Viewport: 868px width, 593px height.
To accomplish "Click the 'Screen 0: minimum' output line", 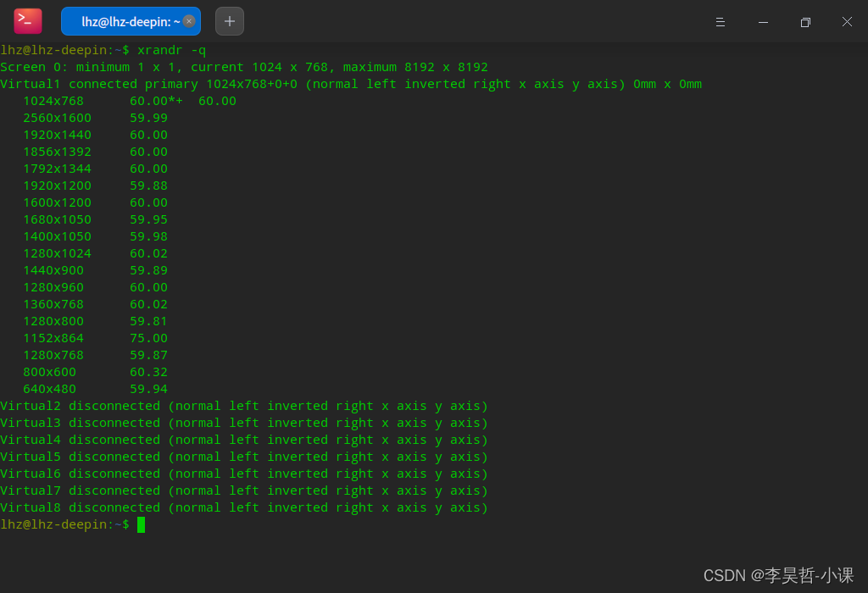I will pyautogui.click(x=244, y=68).
